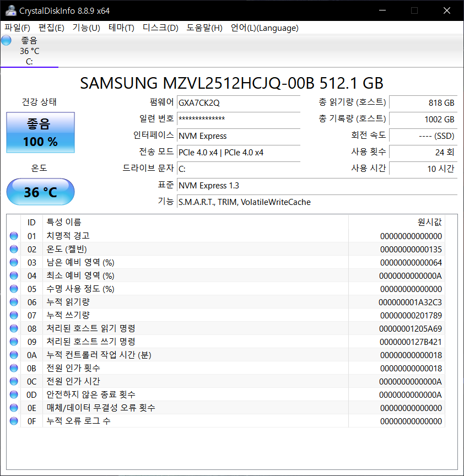Click rotation rate value ---- (SSD)

[423, 136]
